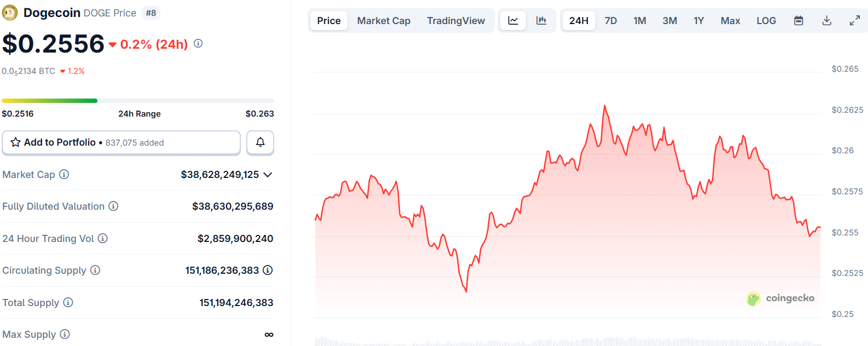Toggle the LOG scale option
868x346 pixels.
point(766,21)
